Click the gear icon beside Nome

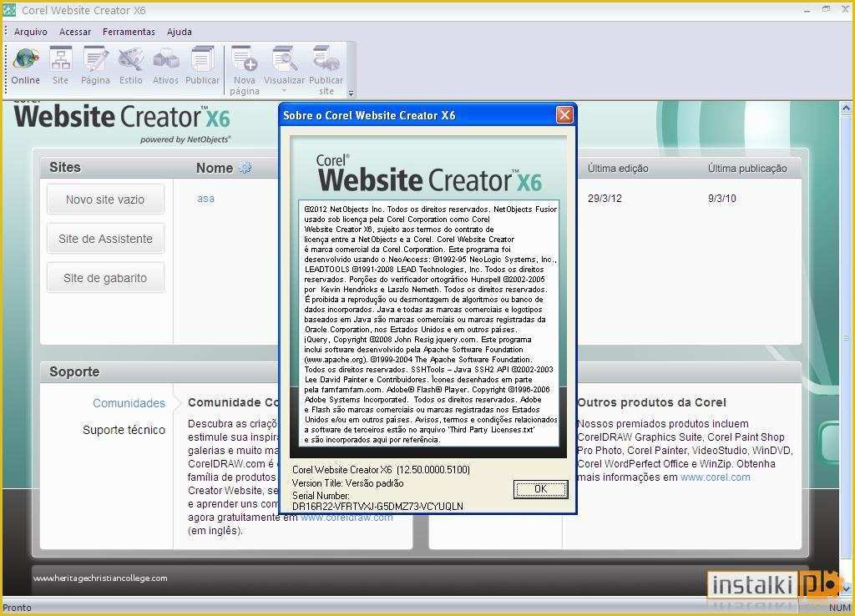click(245, 168)
